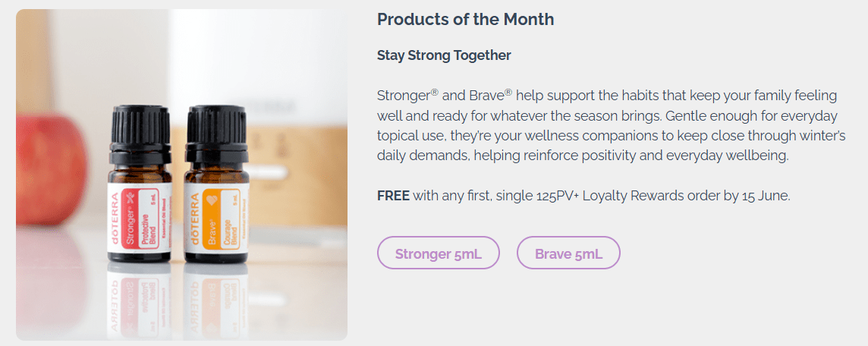868x346 pixels.
Task: Click the Products of the Month heading
Action: (x=465, y=20)
